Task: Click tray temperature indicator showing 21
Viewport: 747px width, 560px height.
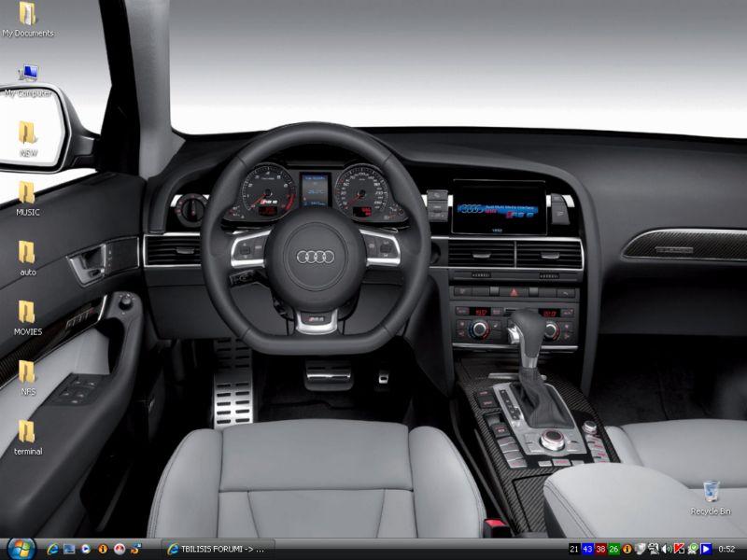Action: point(574,549)
